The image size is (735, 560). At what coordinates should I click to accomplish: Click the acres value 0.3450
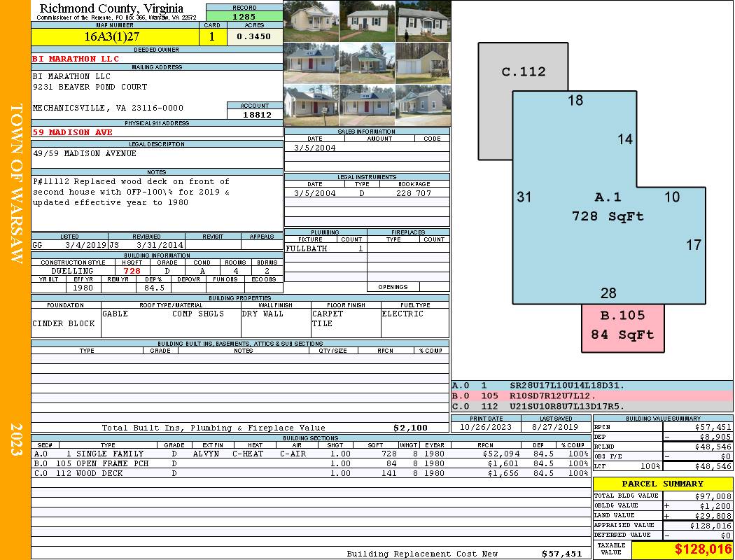(253, 36)
